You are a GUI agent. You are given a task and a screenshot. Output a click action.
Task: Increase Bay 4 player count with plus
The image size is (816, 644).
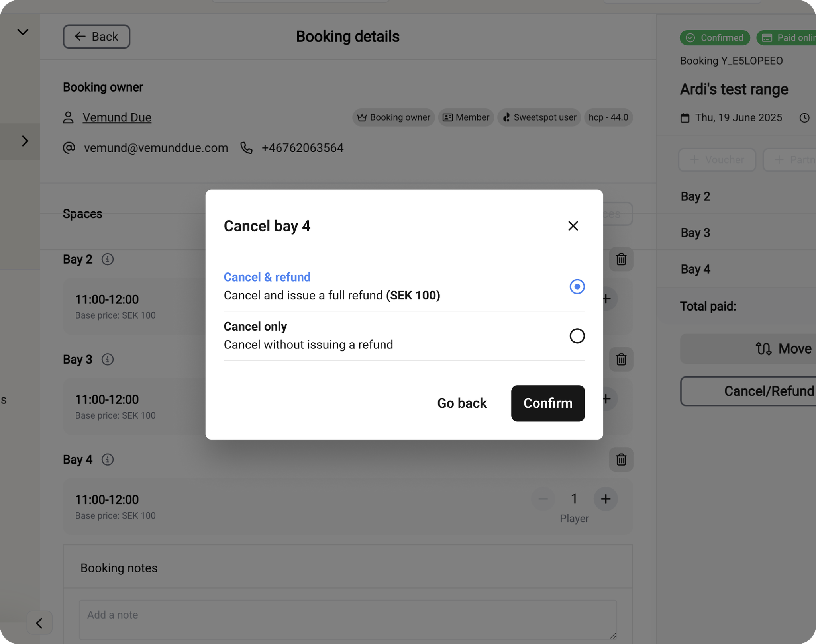coord(605,499)
